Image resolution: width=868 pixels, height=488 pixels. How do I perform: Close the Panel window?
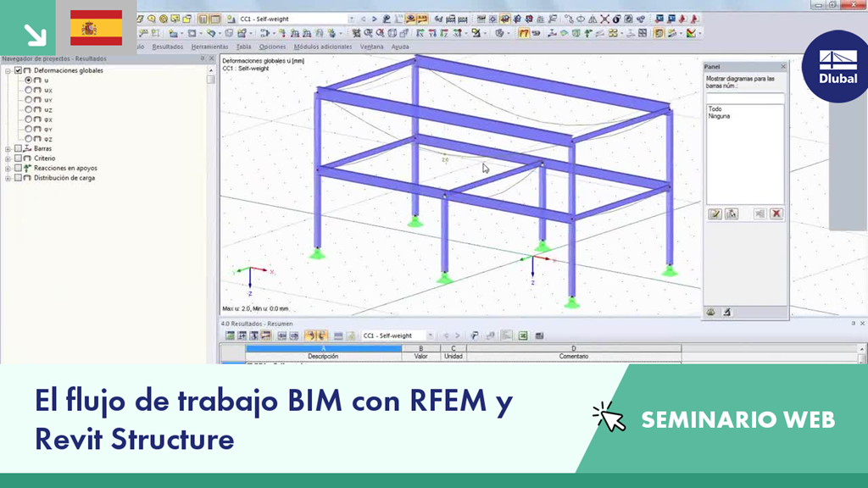(x=782, y=66)
